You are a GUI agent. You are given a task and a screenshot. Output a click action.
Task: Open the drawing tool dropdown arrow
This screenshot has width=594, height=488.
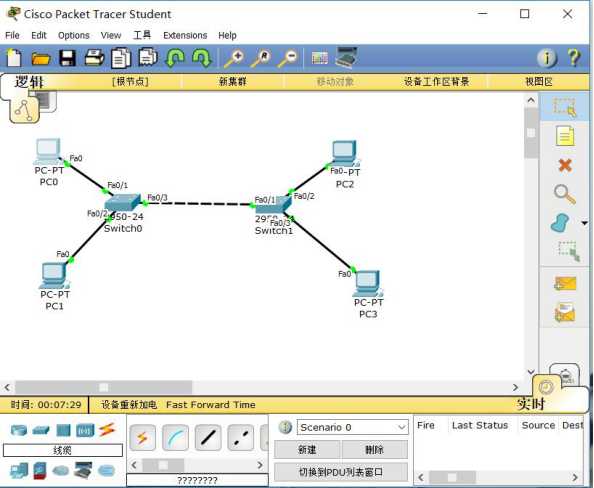click(x=585, y=223)
